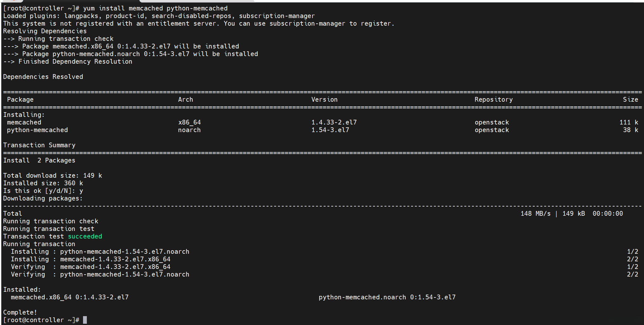Click the terminal cursor at the last prompt
This screenshot has height=325, width=644.
(x=85, y=320)
